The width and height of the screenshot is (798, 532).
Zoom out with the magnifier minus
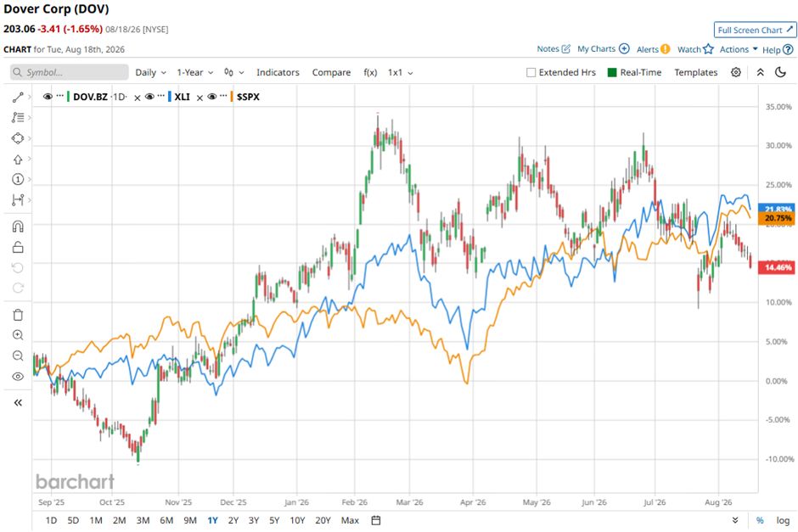(x=18, y=356)
